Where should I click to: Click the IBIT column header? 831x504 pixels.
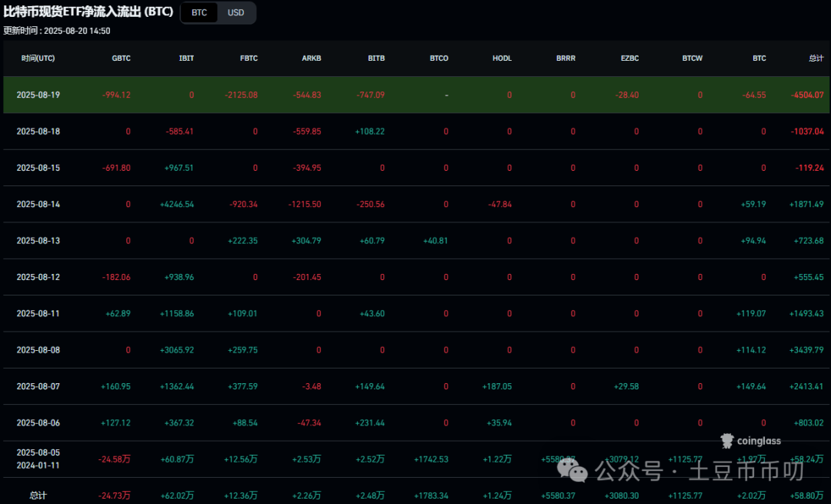[x=185, y=58]
